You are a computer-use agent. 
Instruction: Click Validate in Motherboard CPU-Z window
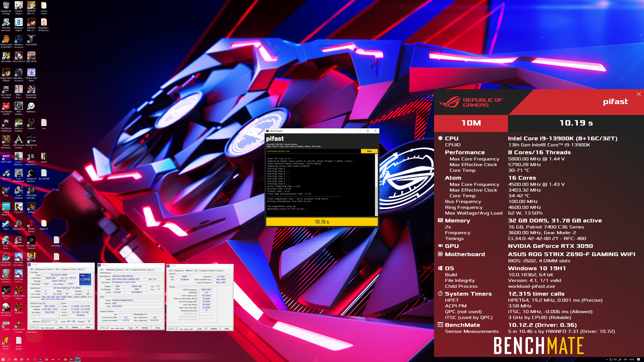145,328
